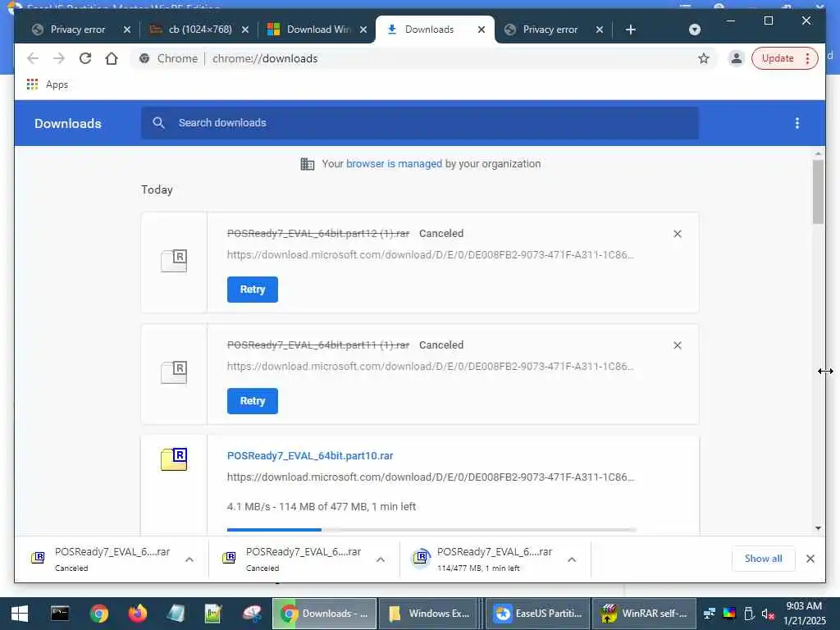Click the network tray icon
Image resolution: width=840 pixels, height=630 pixels.
coord(710,614)
